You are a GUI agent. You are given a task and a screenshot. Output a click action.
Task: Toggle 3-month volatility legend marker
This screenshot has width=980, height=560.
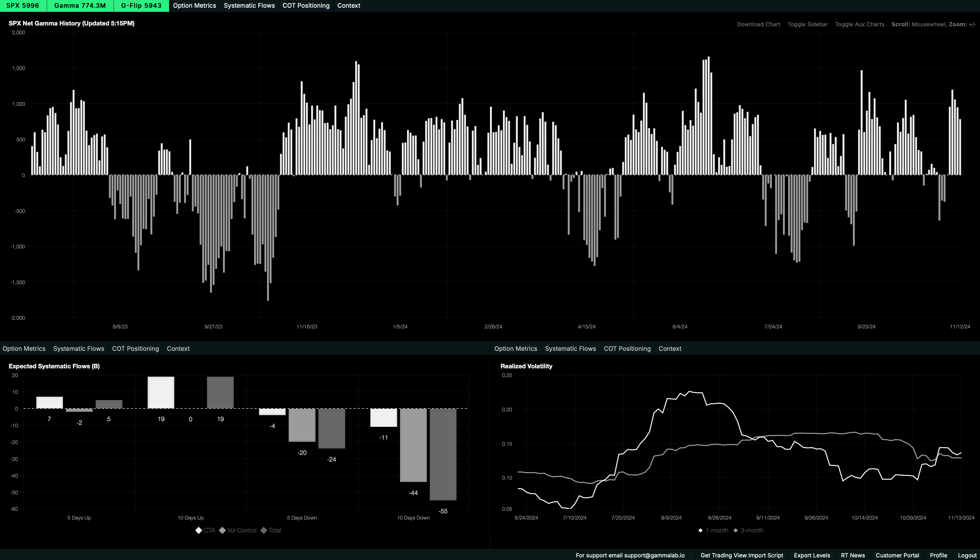tap(736, 530)
